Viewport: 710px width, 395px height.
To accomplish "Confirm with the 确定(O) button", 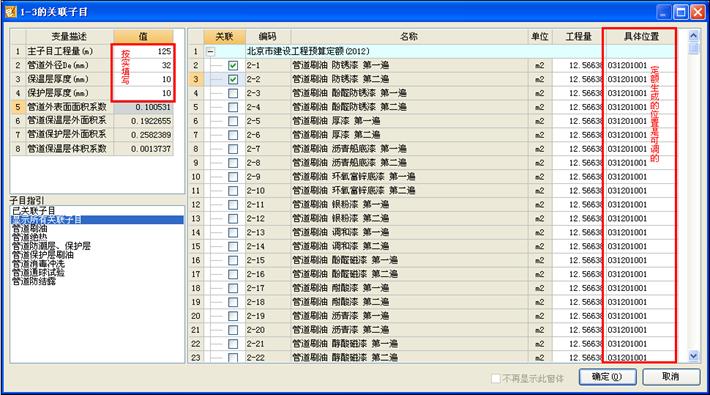I will tap(607, 376).
